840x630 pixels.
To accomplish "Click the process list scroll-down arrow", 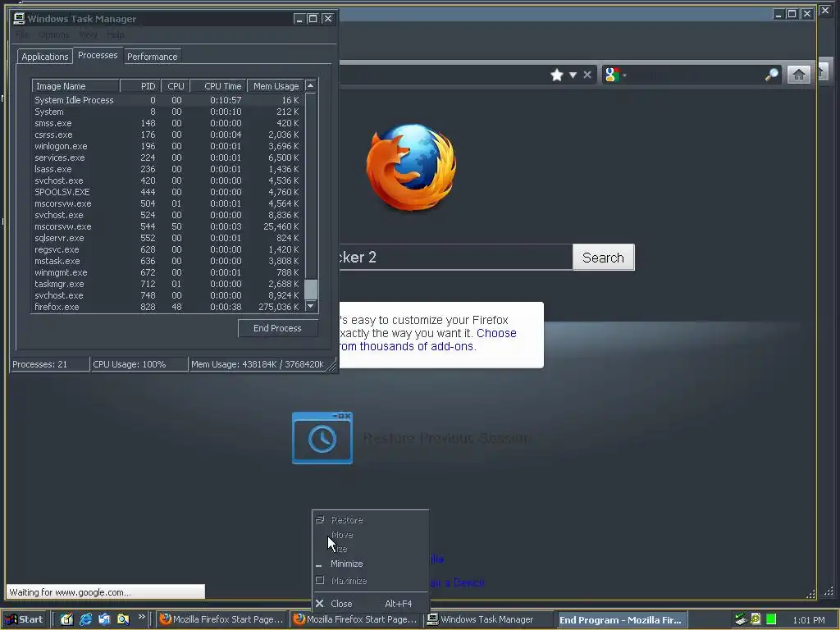I will tap(311, 306).
